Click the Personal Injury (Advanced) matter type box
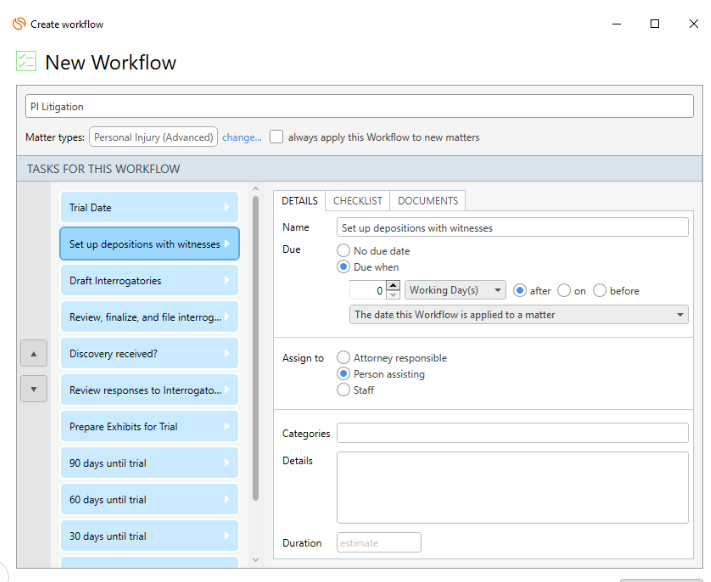 (153, 137)
